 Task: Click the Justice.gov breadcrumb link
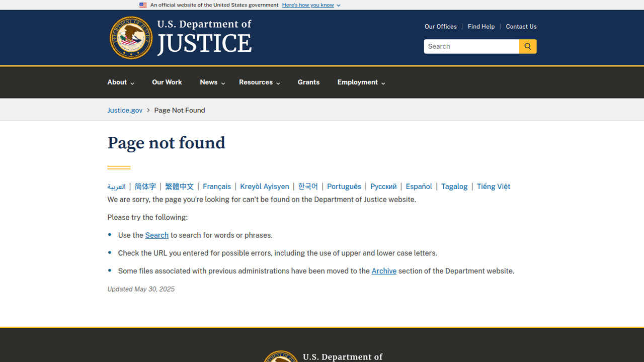[125, 110]
